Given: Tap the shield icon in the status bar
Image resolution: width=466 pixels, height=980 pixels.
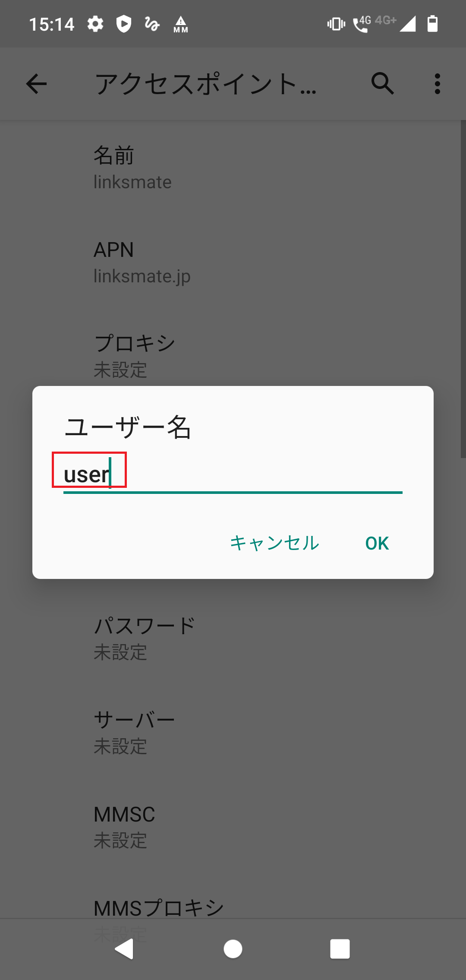Looking at the screenshot, I should (x=123, y=25).
